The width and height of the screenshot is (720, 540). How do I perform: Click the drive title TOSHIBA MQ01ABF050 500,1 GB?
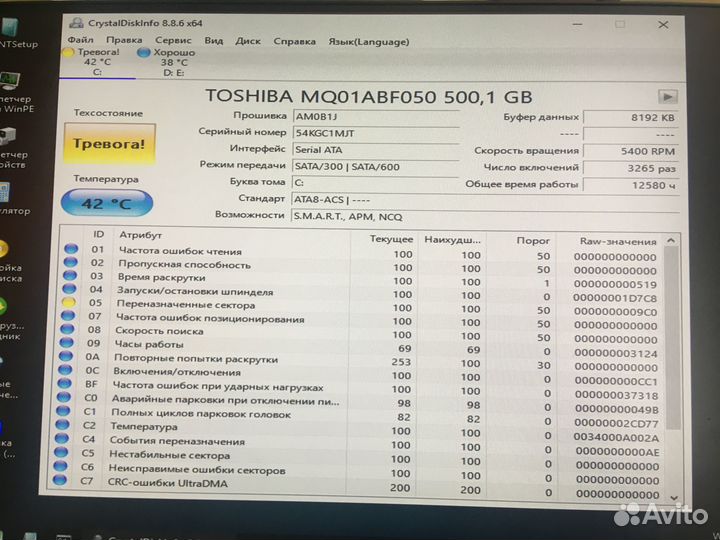coord(369,96)
